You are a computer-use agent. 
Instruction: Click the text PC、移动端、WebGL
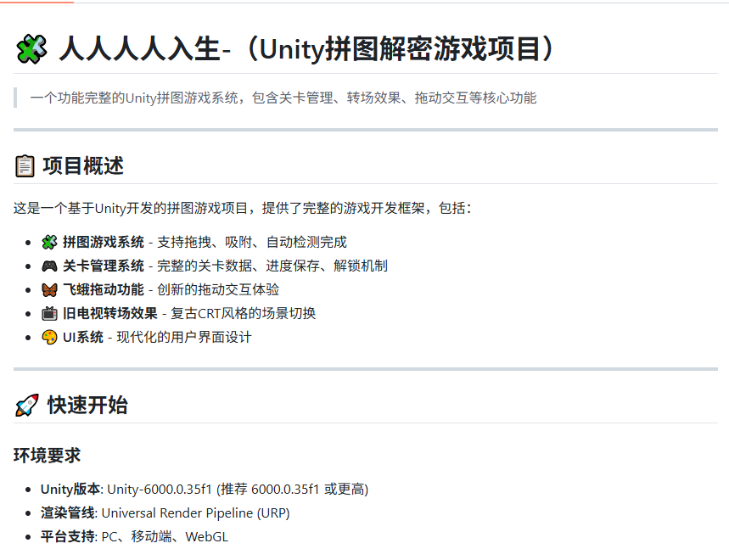click(x=165, y=537)
